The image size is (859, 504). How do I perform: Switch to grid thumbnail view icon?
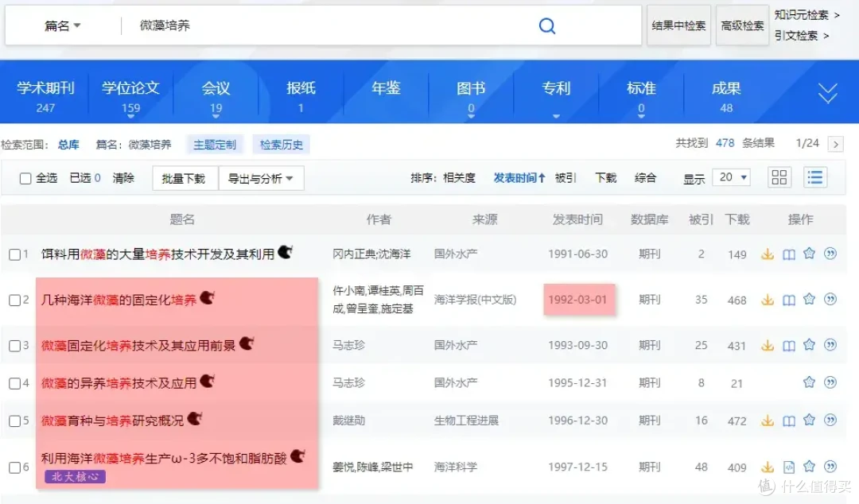pos(779,177)
